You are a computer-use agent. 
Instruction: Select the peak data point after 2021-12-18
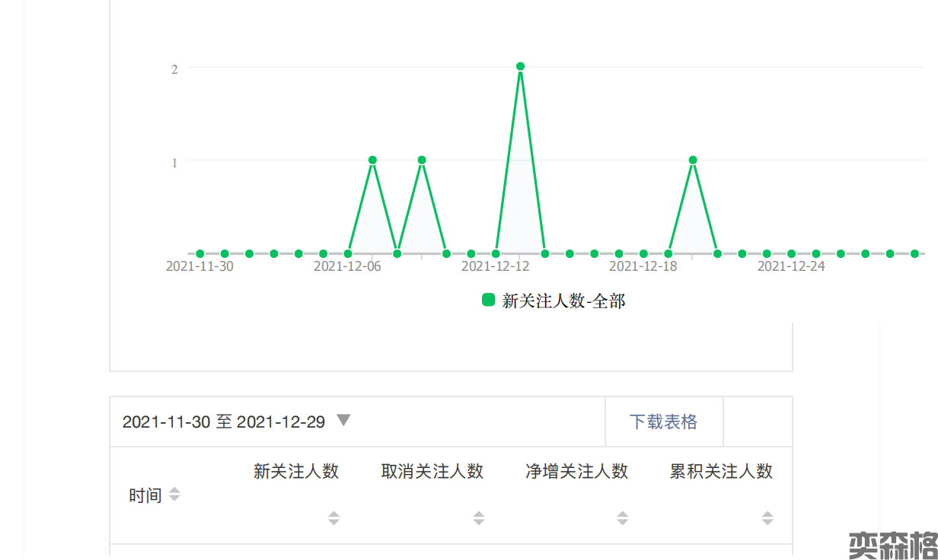(693, 161)
